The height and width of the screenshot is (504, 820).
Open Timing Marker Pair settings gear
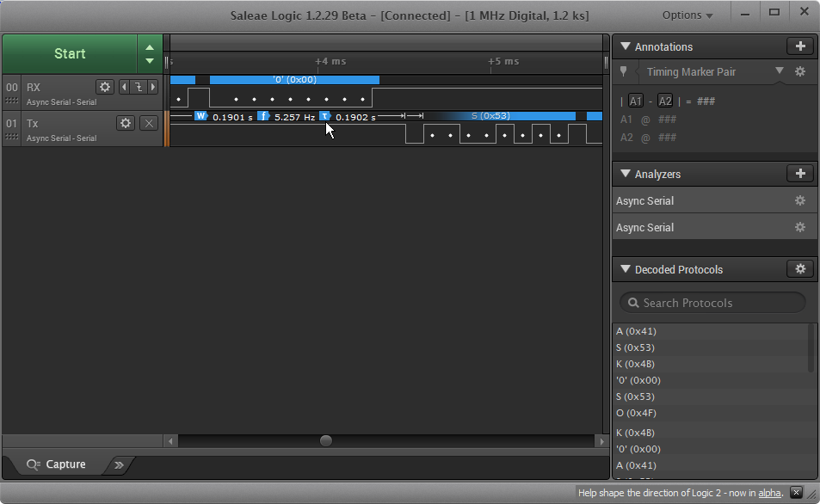coord(800,71)
